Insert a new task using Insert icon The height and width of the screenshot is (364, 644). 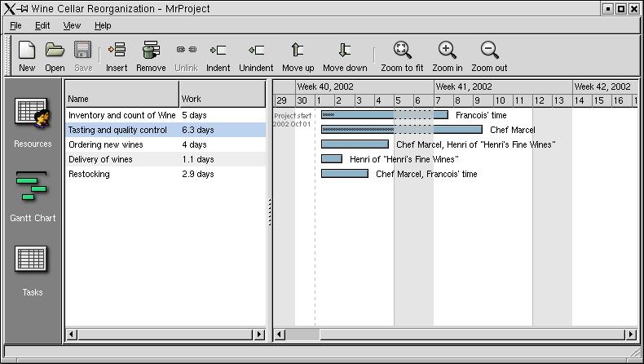pos(117,55)
